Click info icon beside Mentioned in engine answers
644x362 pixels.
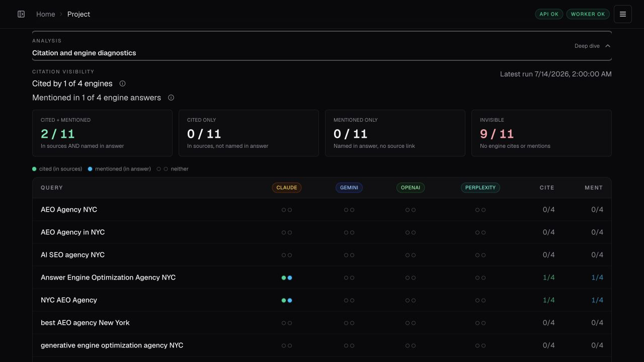(171, 98)
